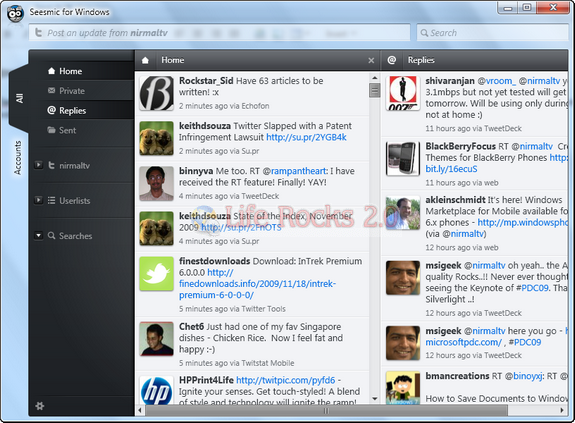
Task: Open Rockstar_Sid avatar
Action: pyautogui.click(x=157, y=93)
